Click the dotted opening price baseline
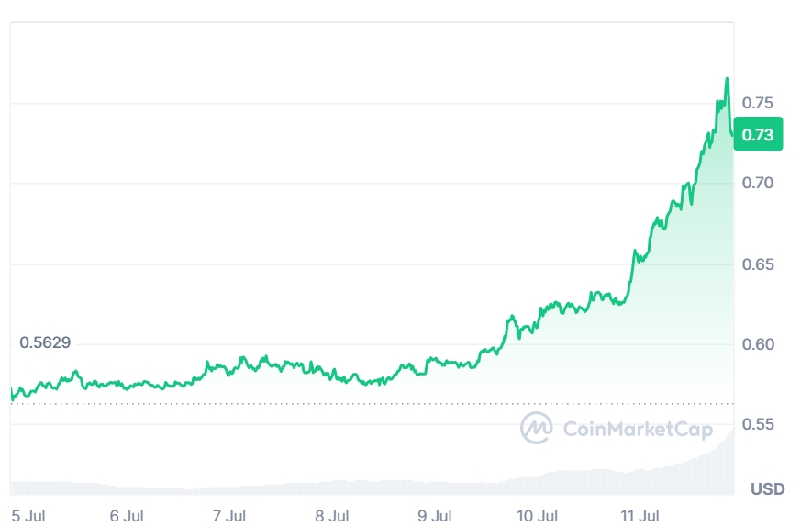812x527 pixels. pyautogui.click(x=275, y=403)
